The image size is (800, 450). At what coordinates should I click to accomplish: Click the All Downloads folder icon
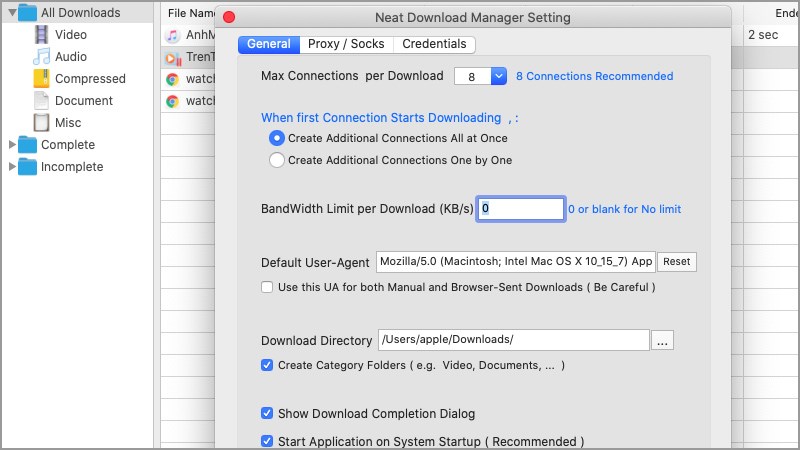(28, 13)
